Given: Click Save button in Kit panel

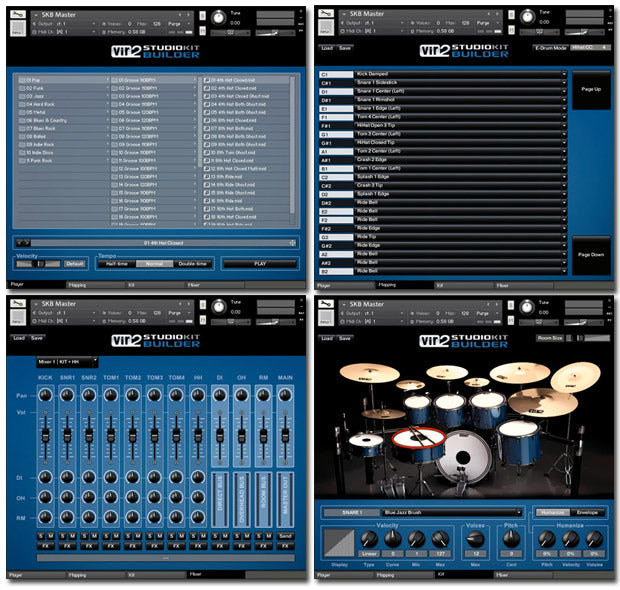Looking at the screenshot, I should click(x=345, y=338).
